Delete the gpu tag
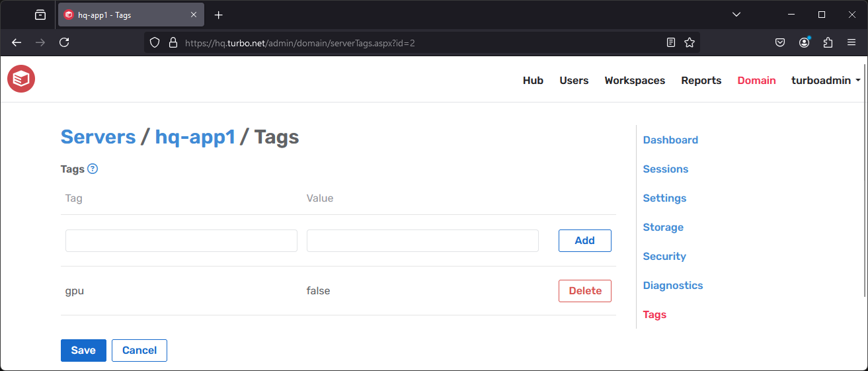 [x=584, y=291]
